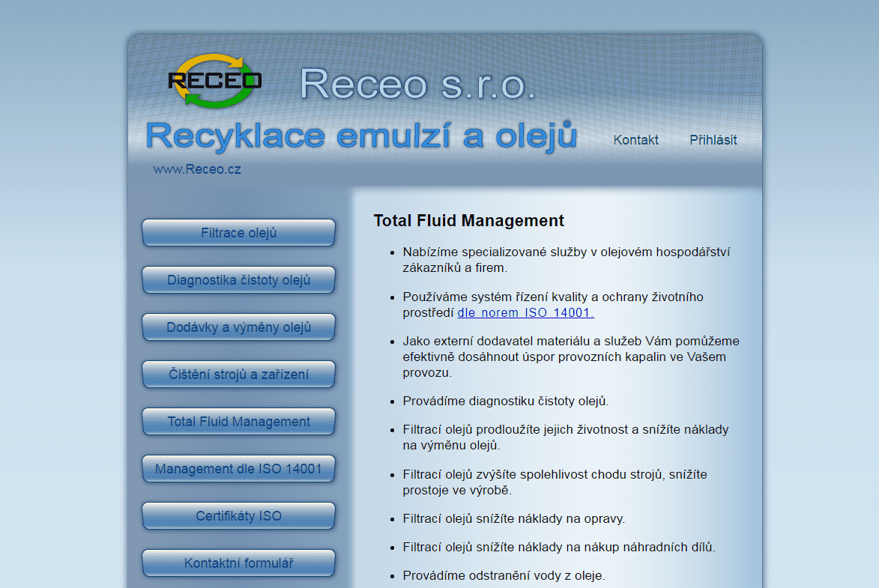
Task: Click 'Nabízíme specializované služby' bullet text
Action: tap(567, 260)
